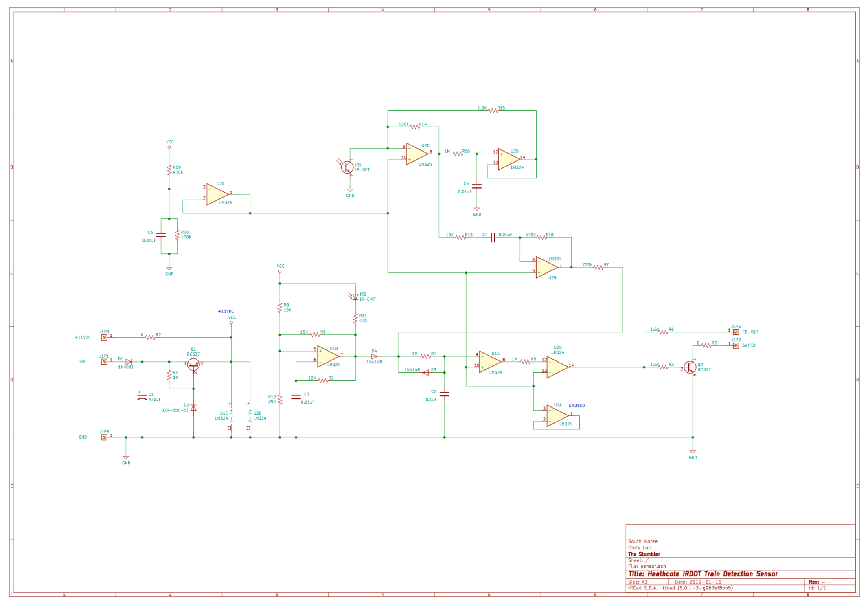Screen dimensions: 868x602
Task: Click the J1P3 +11VDC connector pad
Action: [104, 337]
